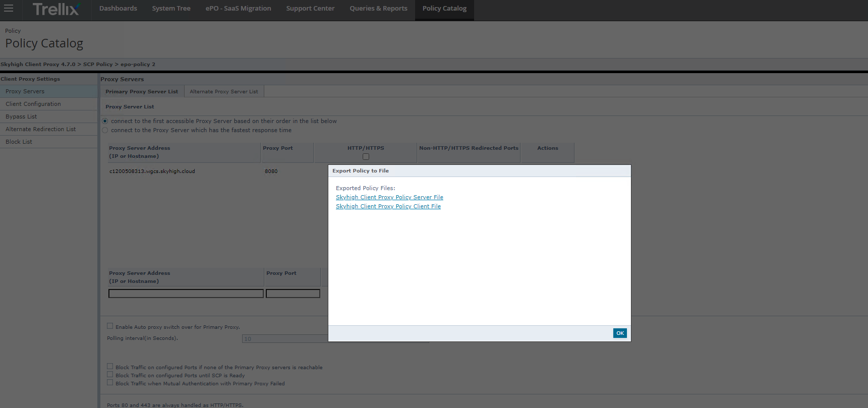Viewport: 868px width, 408px height.
Task: Open the Dashboards menu
Action: coord(118,9)
